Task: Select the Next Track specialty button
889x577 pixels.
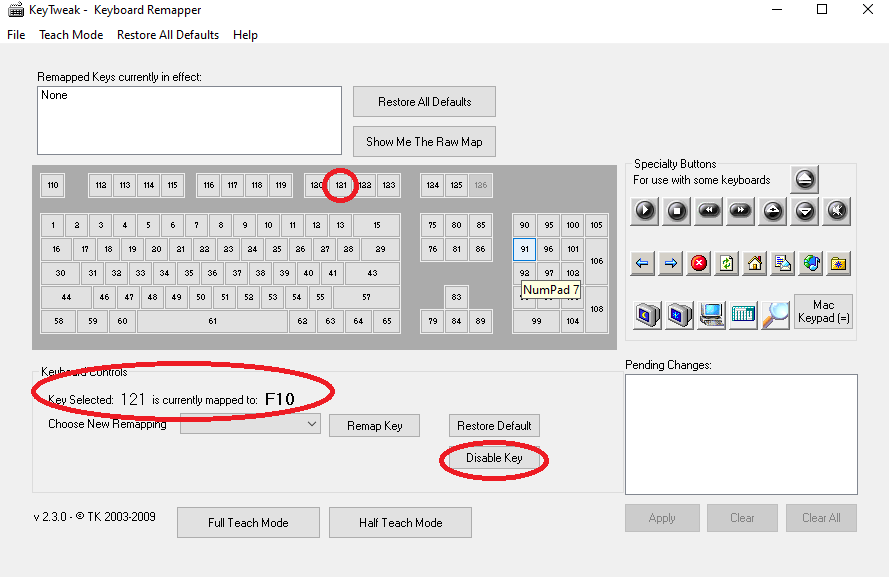Action: coord(741,211)
